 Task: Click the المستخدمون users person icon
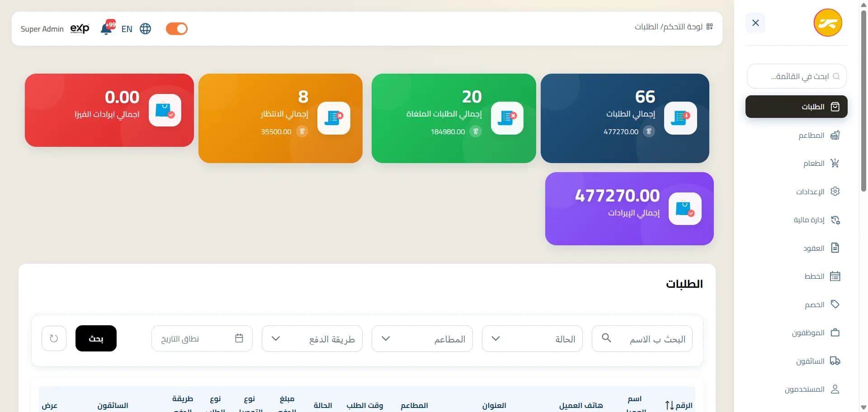(x=835, y=389)
